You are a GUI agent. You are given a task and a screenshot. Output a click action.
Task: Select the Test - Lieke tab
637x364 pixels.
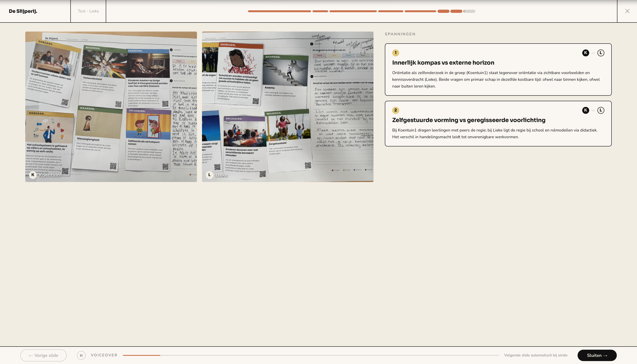coord(88,11)
